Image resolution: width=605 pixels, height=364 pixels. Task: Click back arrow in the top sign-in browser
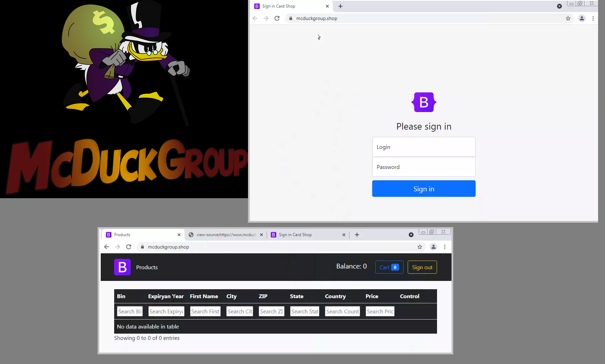255,18
